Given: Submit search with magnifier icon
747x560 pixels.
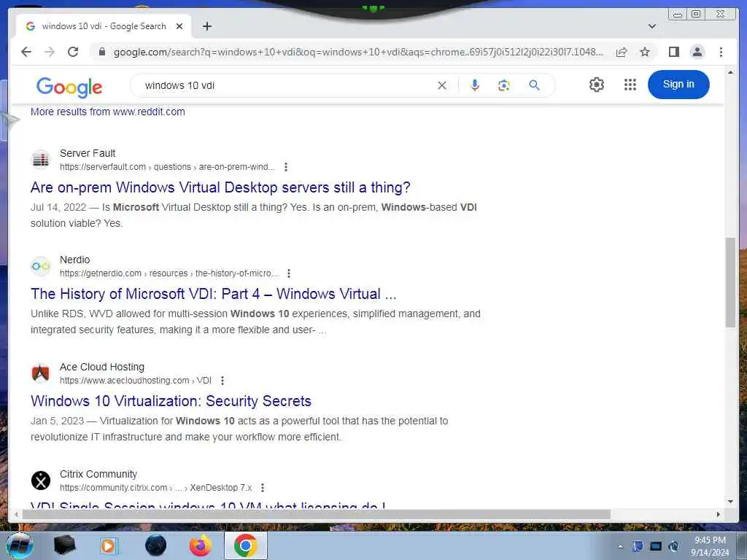Looking at the screenshot, I should (535, 85).
